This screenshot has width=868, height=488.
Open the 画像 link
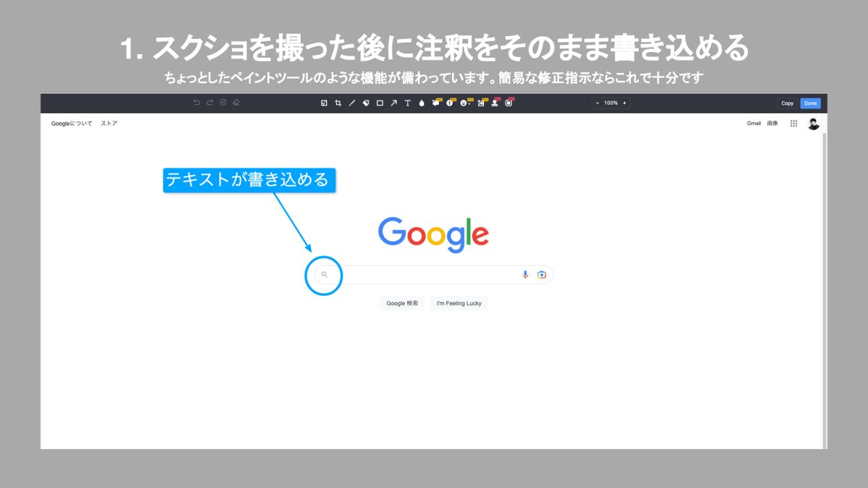click(773, 124)
